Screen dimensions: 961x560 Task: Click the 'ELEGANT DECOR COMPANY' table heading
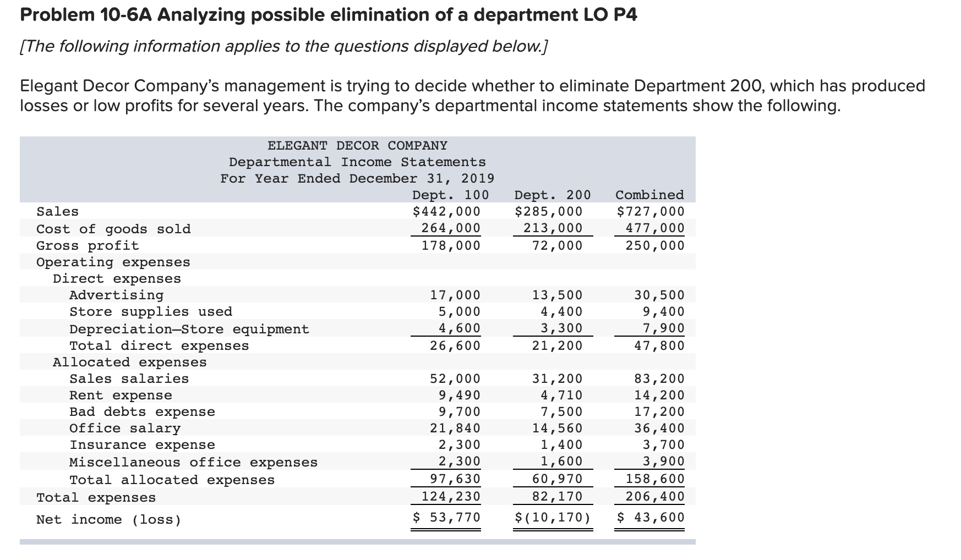click(x=357, y=146)
